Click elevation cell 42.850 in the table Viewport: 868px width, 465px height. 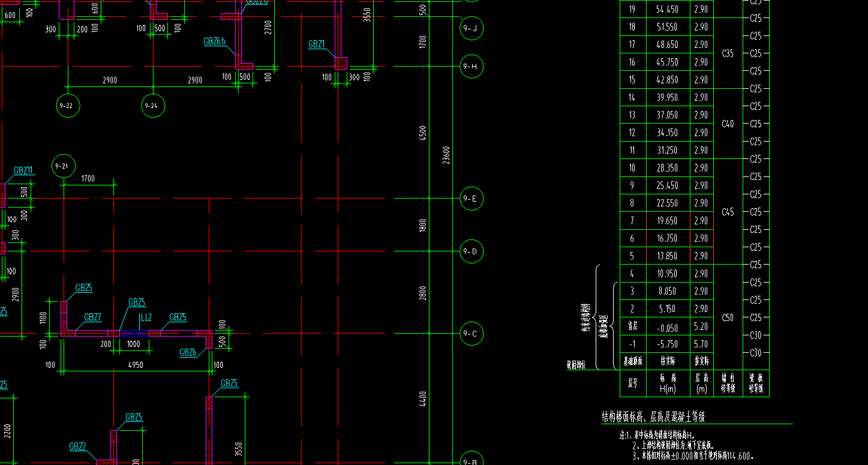click(668, 80)
